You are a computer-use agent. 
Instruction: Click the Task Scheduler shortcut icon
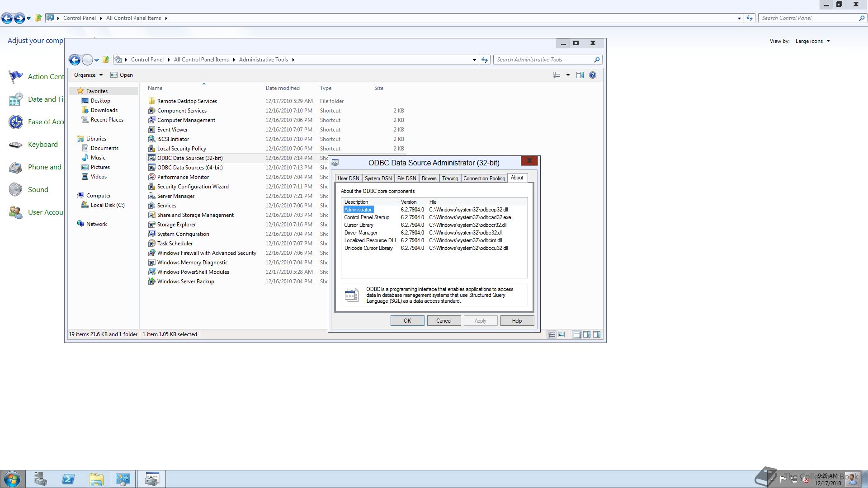(152, 244)
